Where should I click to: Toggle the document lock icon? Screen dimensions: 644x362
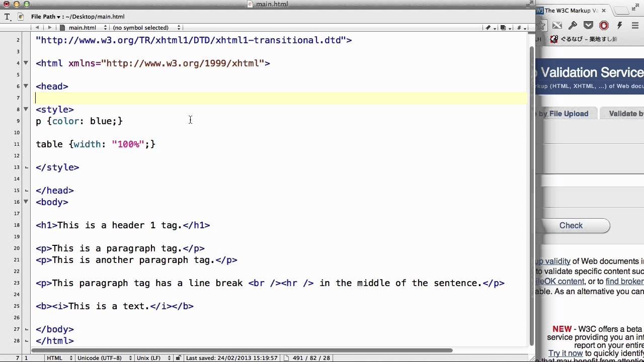pos(178,358)
